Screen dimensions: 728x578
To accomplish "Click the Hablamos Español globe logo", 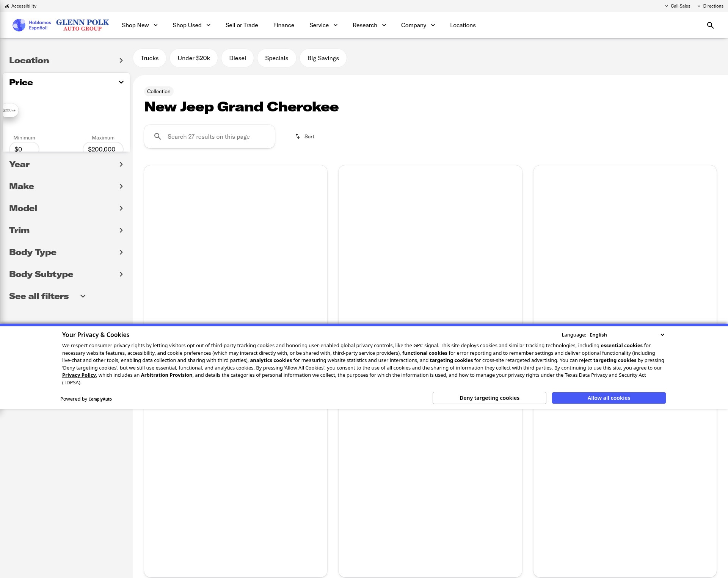I will (x=19, y=25).
